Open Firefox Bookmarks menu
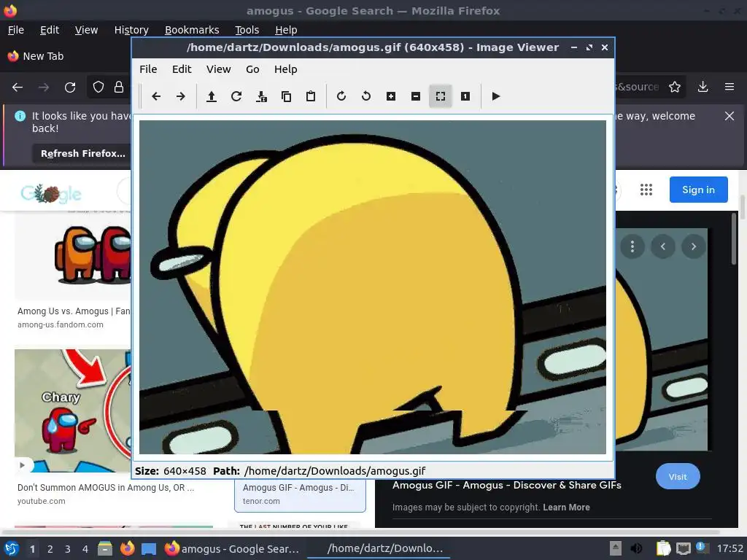Screen dimensions: 747x560 (x=192, y=30)
